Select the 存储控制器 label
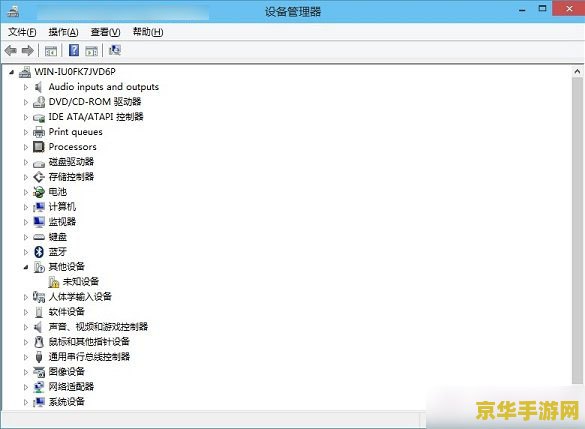The width and height of the screenshot is (585, 429). (x=71, y=177)
